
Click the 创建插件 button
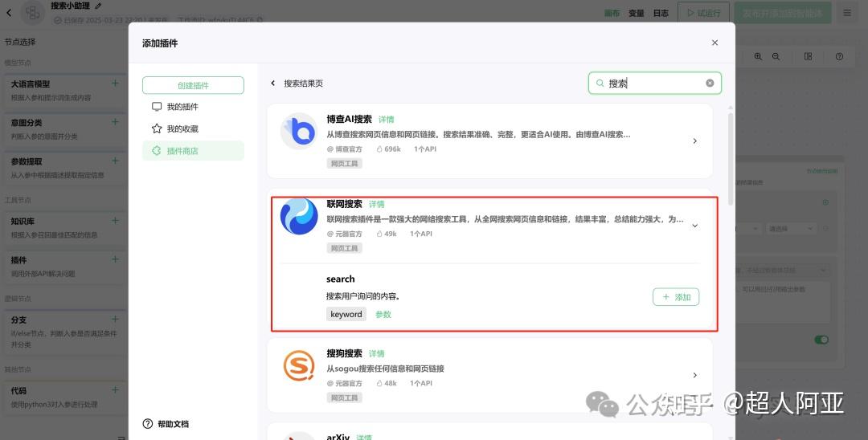click(193, 85)
